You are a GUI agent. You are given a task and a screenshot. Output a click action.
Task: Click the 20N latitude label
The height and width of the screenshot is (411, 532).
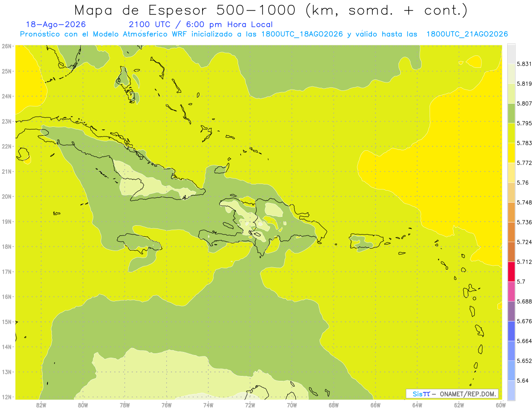point(6,196)
